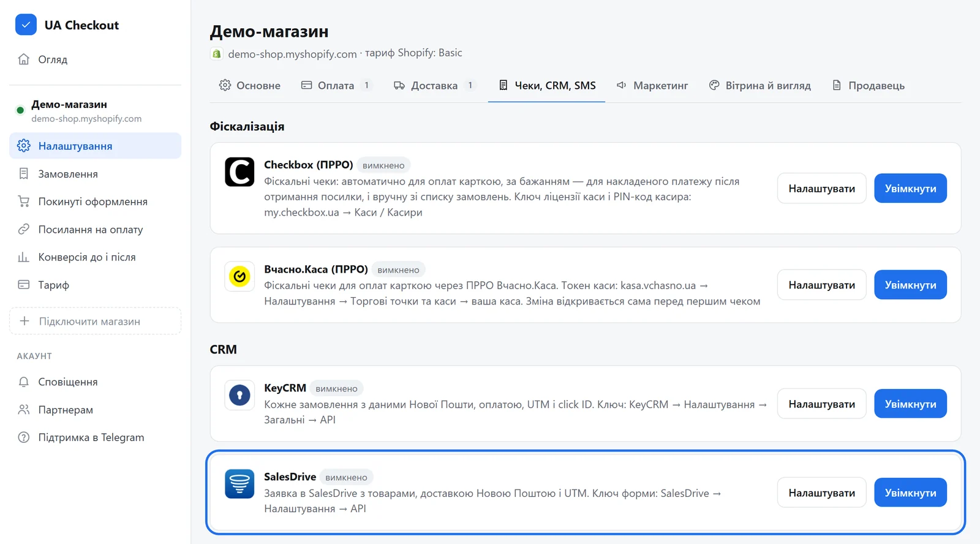Go to Посилання на оплату
The image size is (980, 544).
click(x=95, y=229)
